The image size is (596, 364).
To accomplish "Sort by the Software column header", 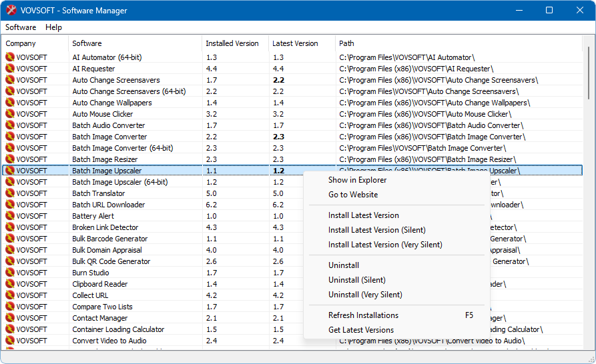I will (135, 43).
